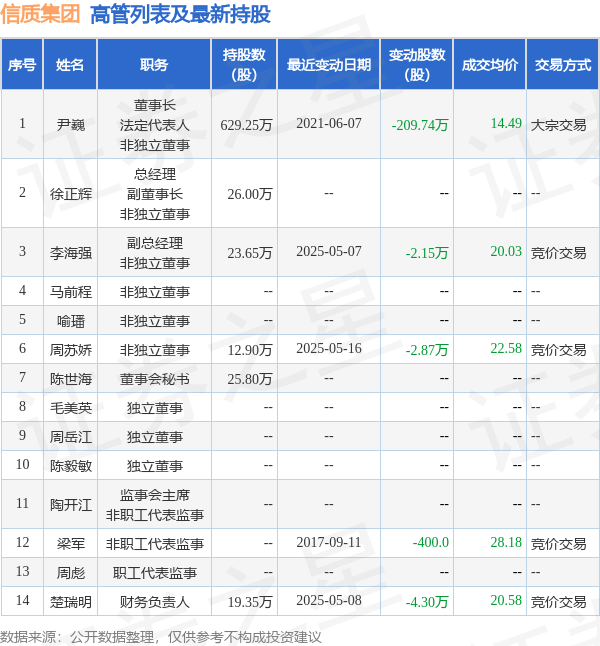Viewport: 600px width, 646px height.
Task: Click change value -2.87万
Action: pos(427,350)
